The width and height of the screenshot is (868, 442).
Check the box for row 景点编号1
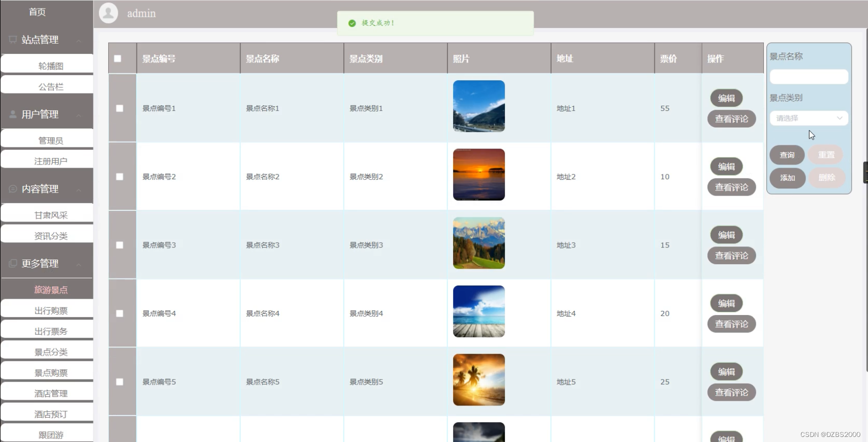tap(120, 108)
